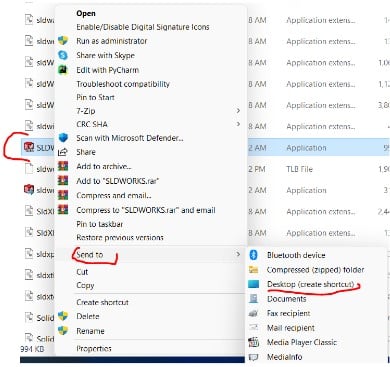This screenshot has height=367, width=390.
Task: Click the Fax recipient icon
Action: click(x=254, y=313)
